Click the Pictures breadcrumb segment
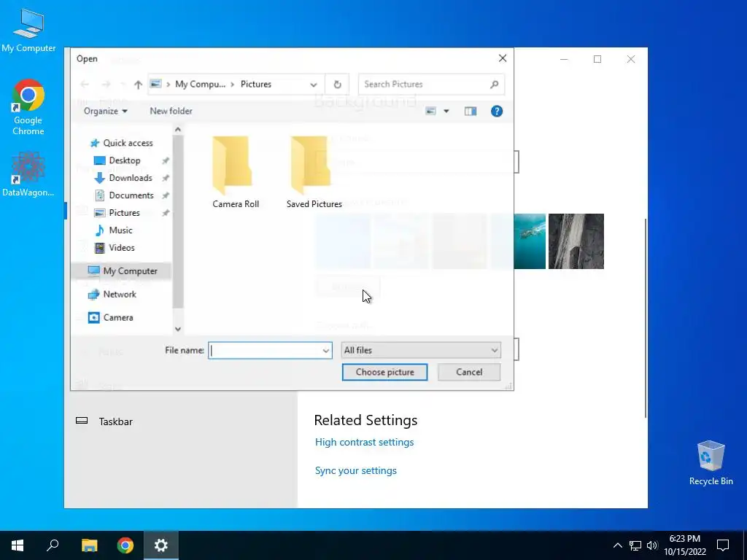 click(x=256, y=85)
